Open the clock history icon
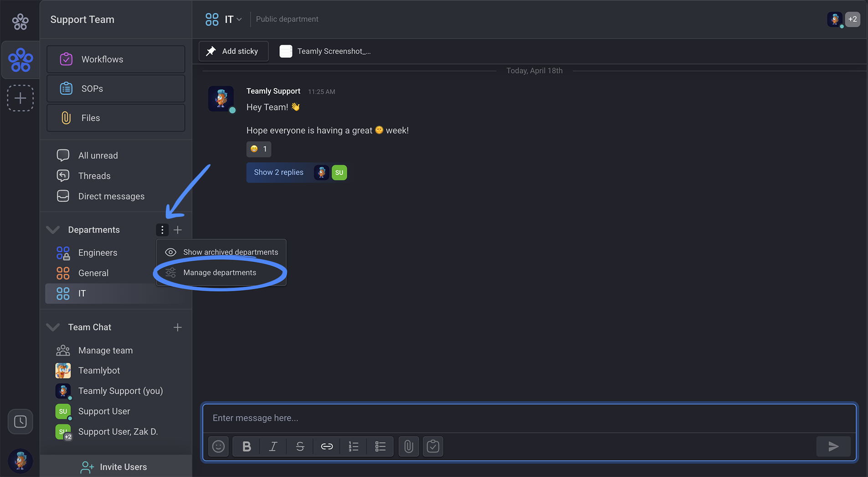 point(21,421)
